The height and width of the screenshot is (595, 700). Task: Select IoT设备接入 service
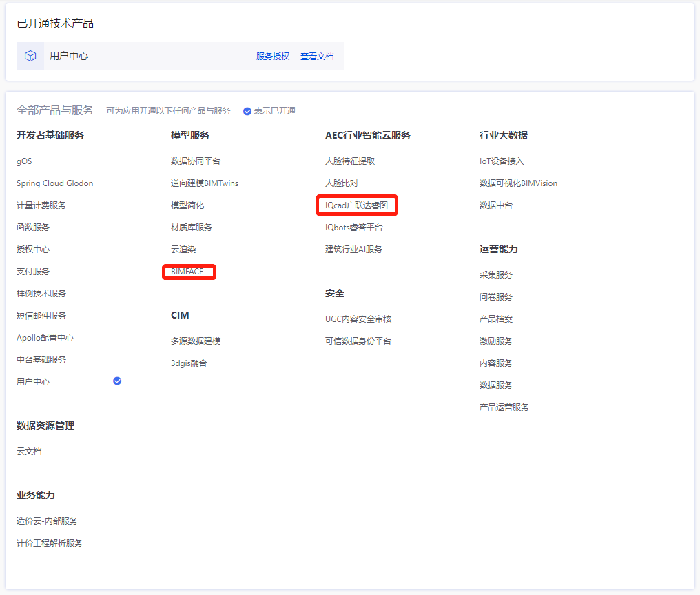point(502,161)
